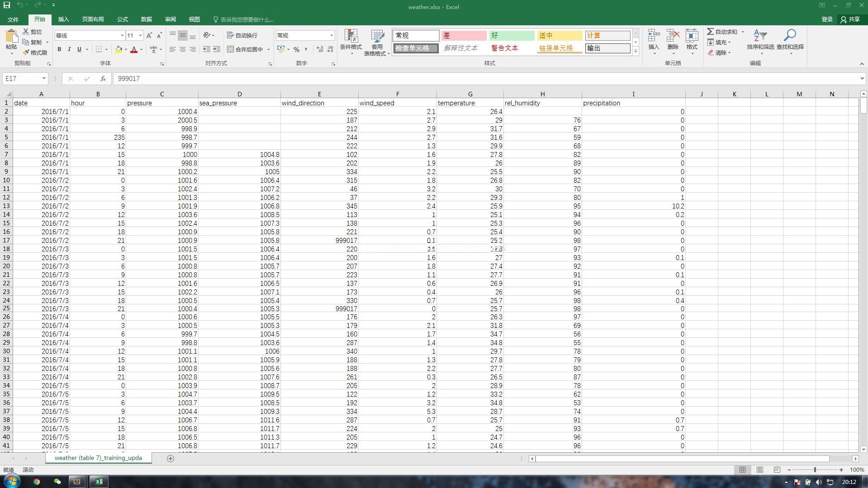Apply the comma thousands separator style

tap(306, 49)
